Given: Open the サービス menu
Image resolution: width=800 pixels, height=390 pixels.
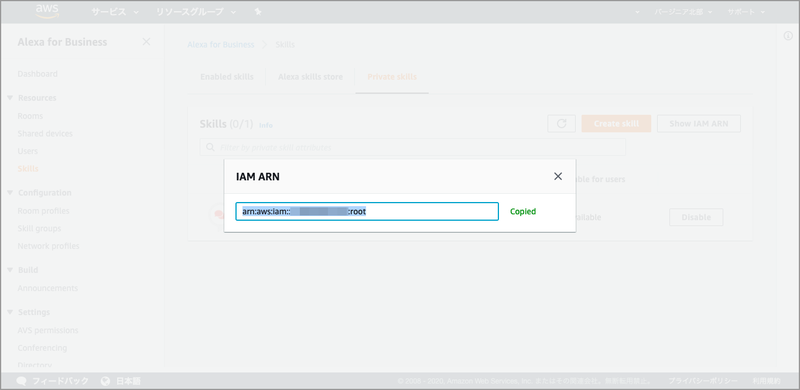Looking at the screenshot, I should [114, 12].
